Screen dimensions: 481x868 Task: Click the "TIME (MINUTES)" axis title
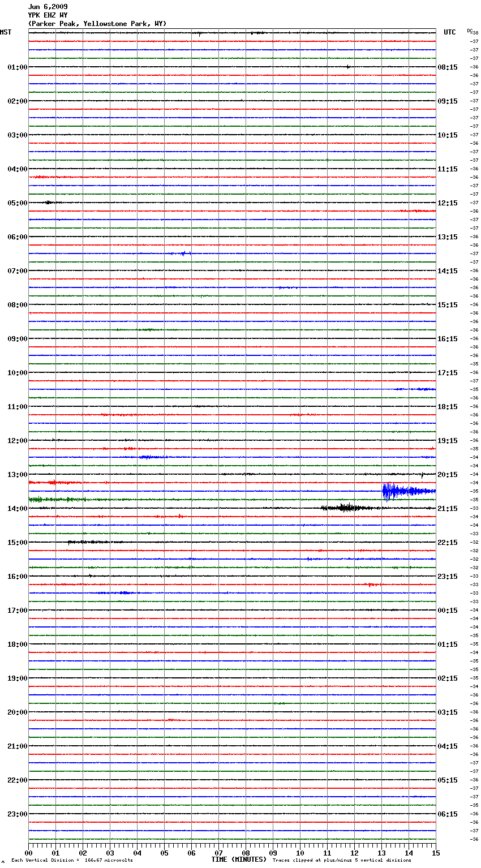(239, 860)
